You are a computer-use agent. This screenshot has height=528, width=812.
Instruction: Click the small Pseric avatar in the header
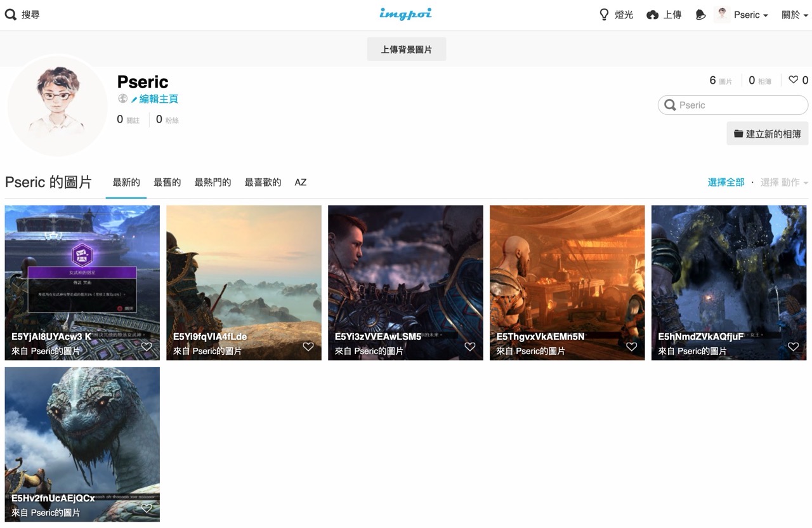[722, 15]
